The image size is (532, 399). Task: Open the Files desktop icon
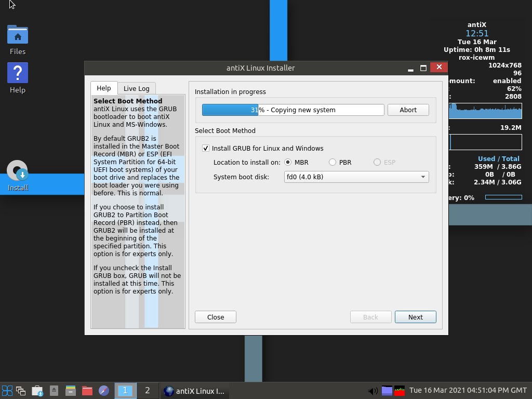[x=18, y=39]
